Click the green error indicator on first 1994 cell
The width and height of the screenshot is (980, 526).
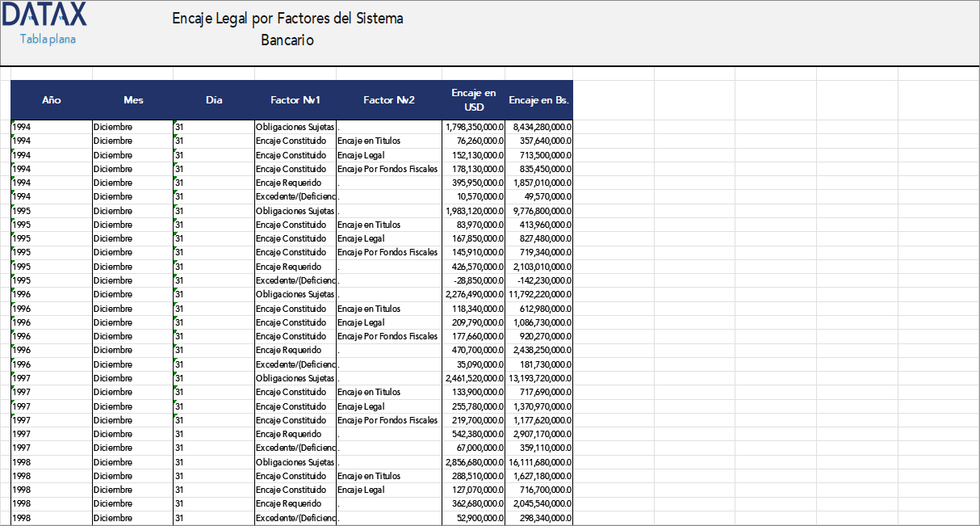(13, 123)
